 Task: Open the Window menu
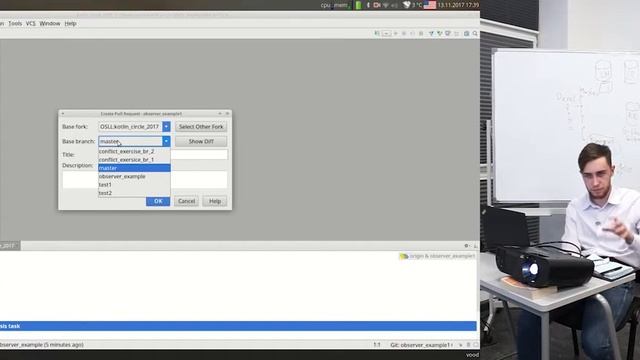point(50,24)
